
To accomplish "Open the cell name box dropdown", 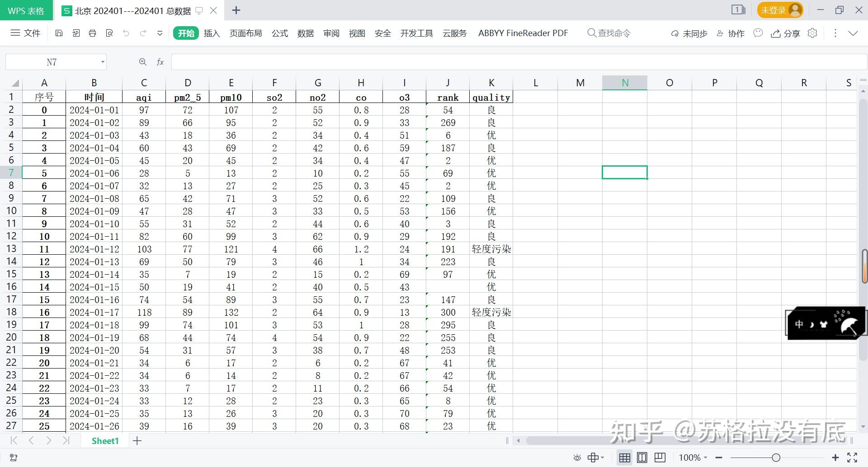I will pyautogui.click(x=103, y=62).
